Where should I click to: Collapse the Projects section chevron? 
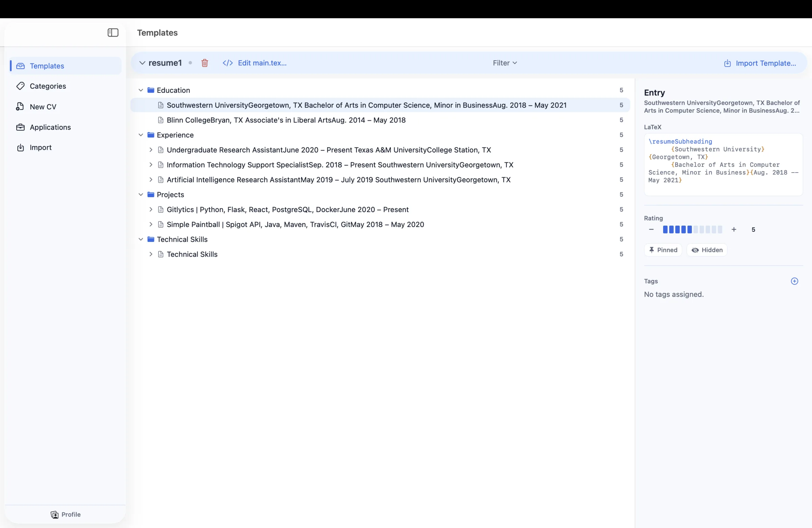click(x=140, y=194)
